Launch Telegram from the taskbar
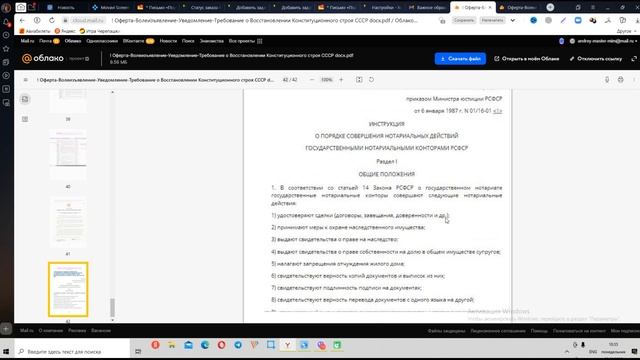Image resolution: width=640 pixels, height=360 pixels. [x=238, y=345]
